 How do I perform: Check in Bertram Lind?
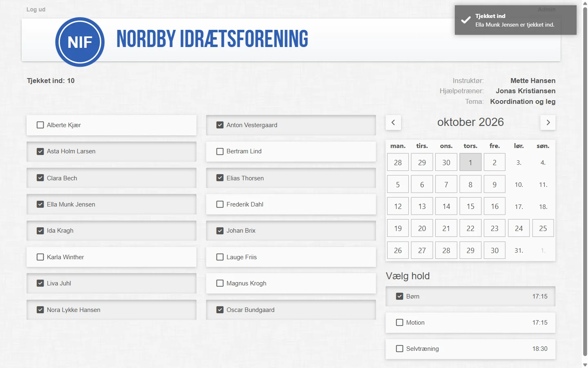click(x=291, y=151)
